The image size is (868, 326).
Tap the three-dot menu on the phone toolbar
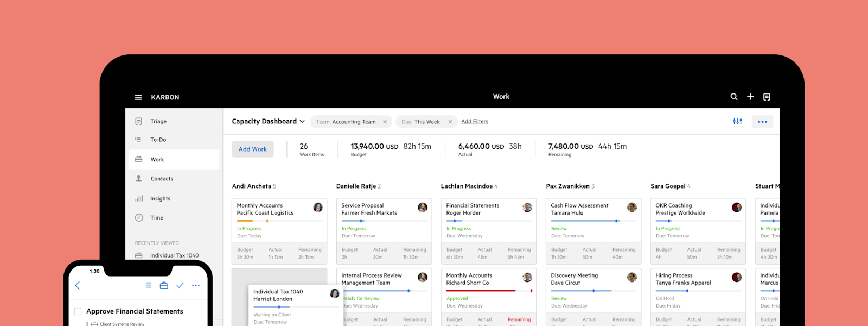coord(196,285)
